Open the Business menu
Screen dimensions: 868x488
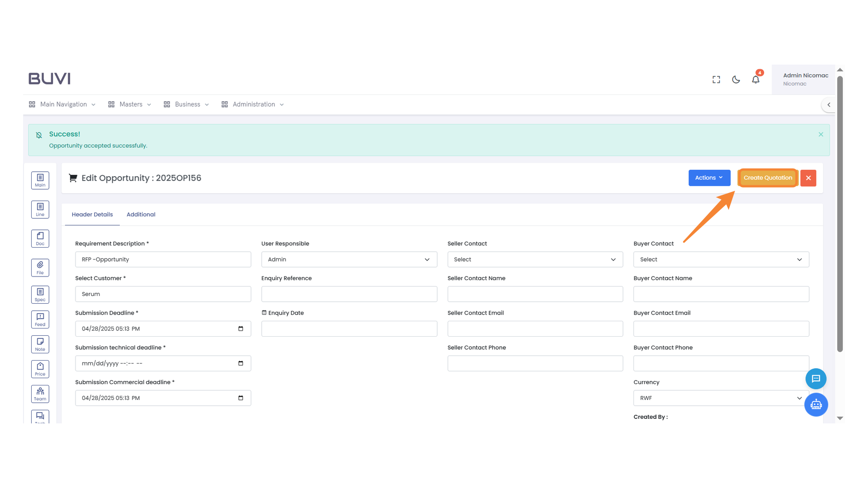click(x=187, y=104)
